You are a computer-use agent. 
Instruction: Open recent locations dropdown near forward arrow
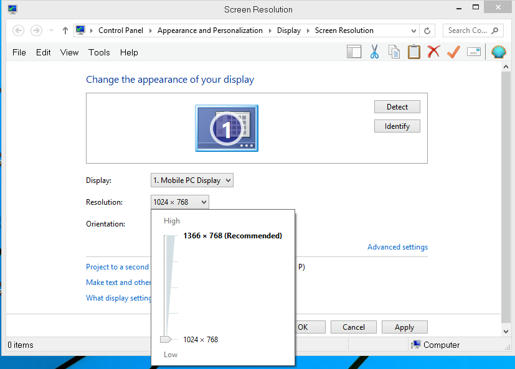[51, 31]
